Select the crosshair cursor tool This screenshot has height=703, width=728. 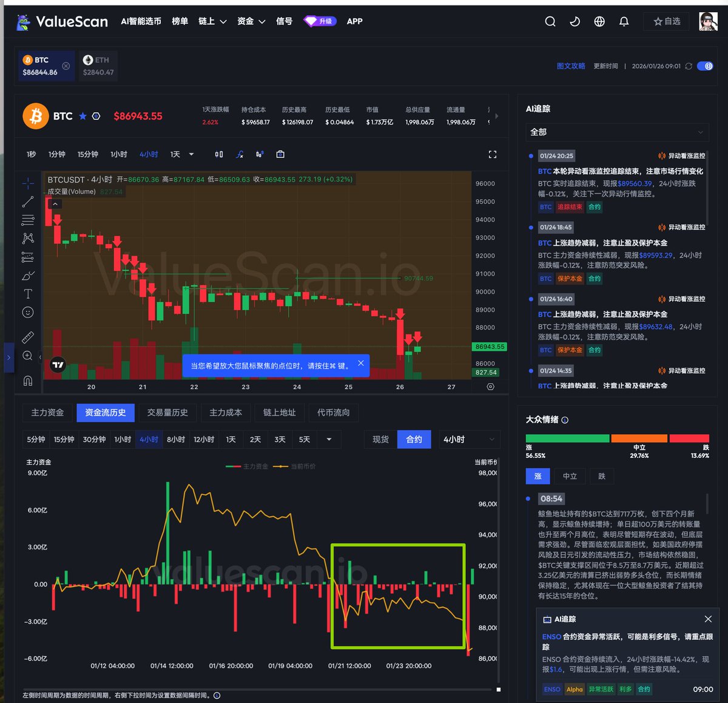pyautogui.click(x=28, y=183)
